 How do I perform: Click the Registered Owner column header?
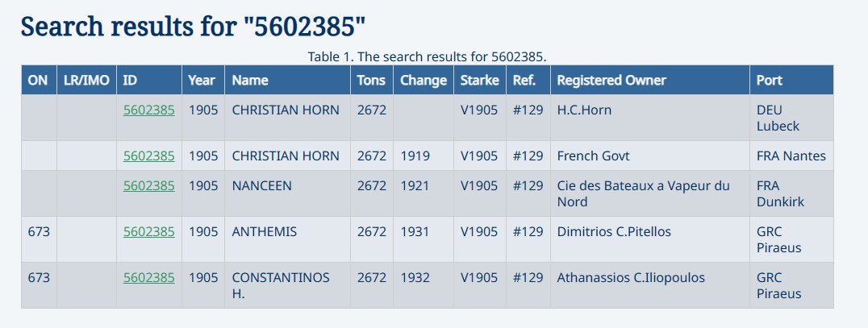pos(611,80)
